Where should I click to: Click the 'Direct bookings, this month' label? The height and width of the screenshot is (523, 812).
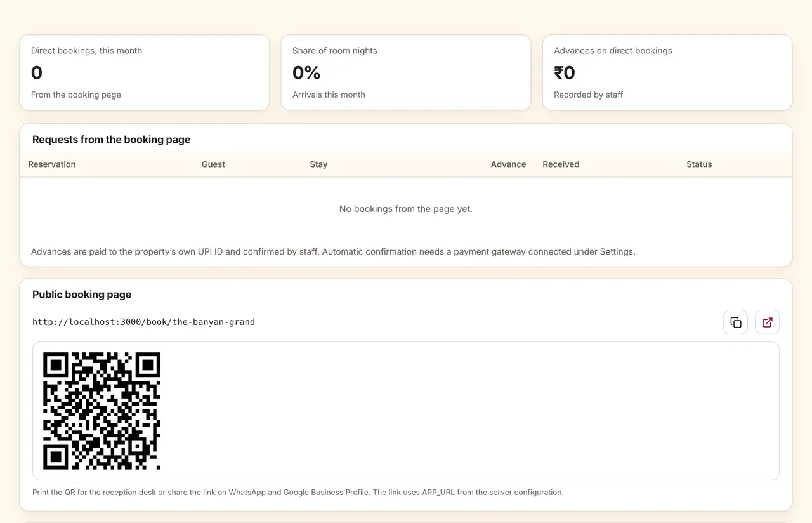coord(86,51)
